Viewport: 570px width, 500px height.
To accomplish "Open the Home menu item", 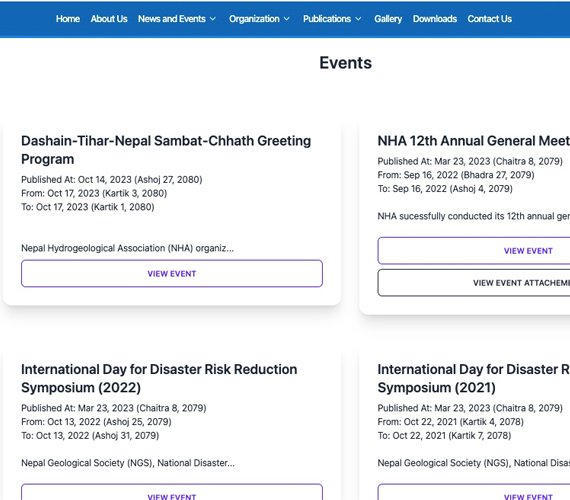I will coord(68,19).
